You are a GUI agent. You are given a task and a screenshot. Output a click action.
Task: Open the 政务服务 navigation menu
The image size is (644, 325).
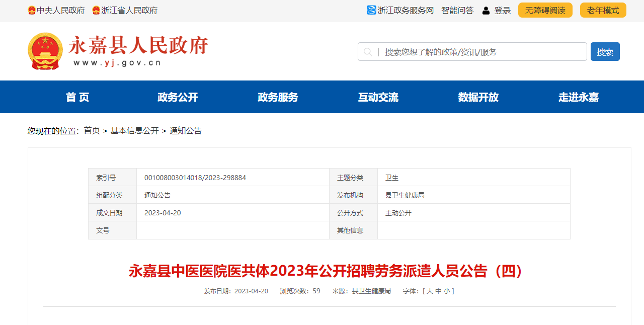coord(278,97)
